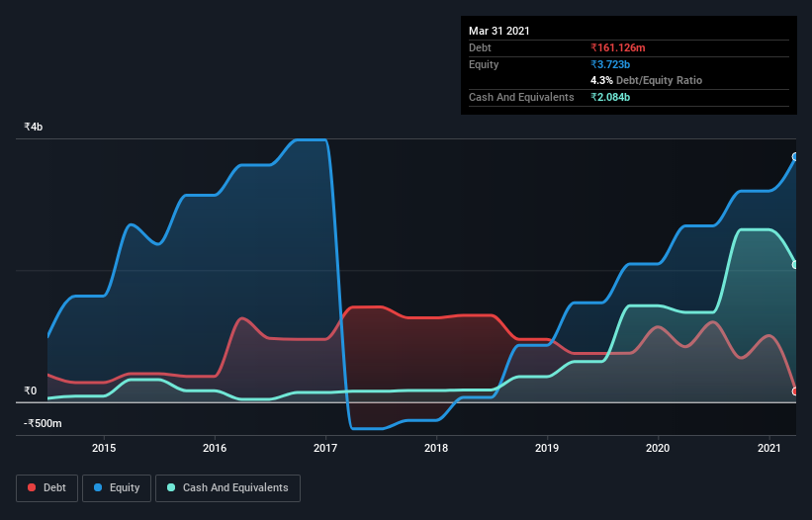The height and width of the screenshot is (520, 812).
Task: Select the 2021 x-axis label
Action: [x=769, y=448]
